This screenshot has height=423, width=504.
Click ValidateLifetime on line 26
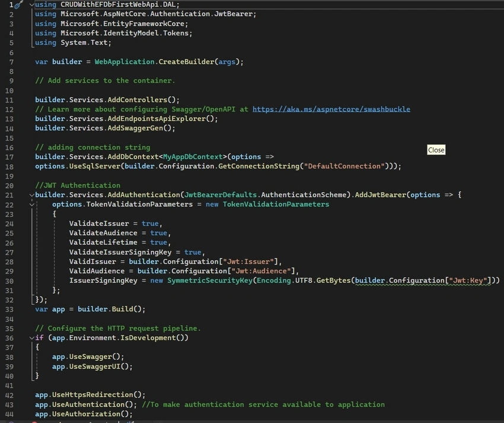[x=103, y=242]
